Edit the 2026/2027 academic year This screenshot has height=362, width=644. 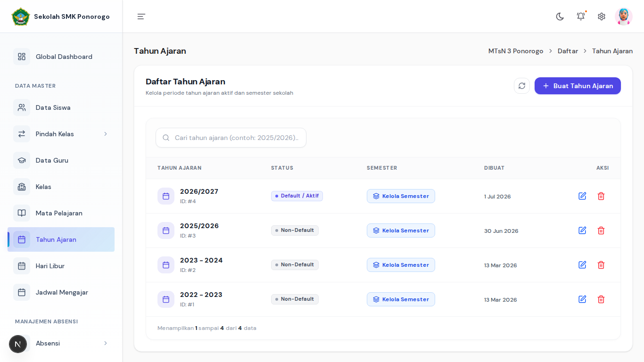(582, 196)
